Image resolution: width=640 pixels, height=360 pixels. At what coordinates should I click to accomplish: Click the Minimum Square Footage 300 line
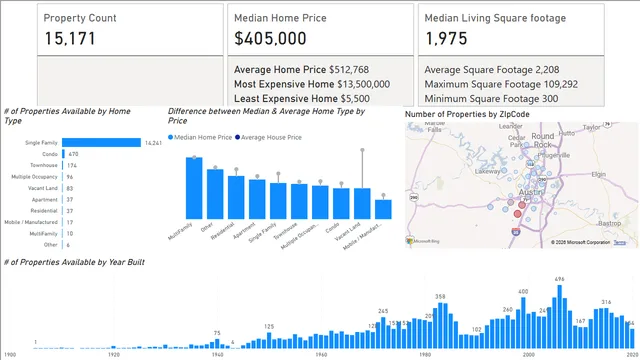491,98
